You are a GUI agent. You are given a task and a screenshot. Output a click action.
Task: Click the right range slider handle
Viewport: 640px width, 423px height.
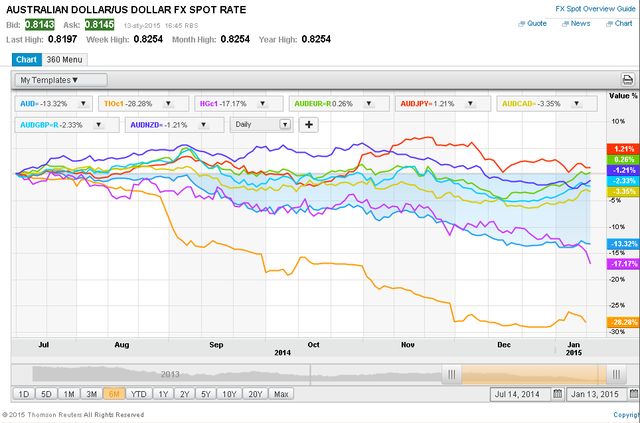[x=616, y=374]
